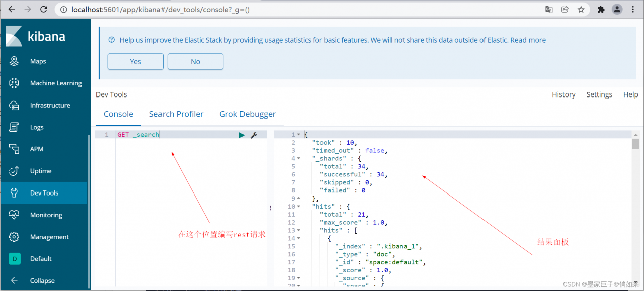Switch to the Grok Debugger tab
The image size is (644, 291).
pyautogui.click(x=248, y=114)
